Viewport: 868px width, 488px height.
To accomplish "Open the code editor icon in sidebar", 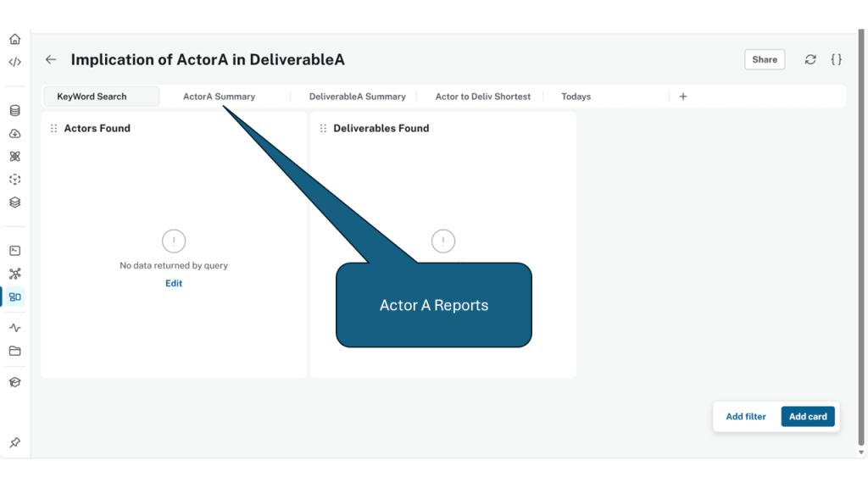I will click(x=14, y=62).
